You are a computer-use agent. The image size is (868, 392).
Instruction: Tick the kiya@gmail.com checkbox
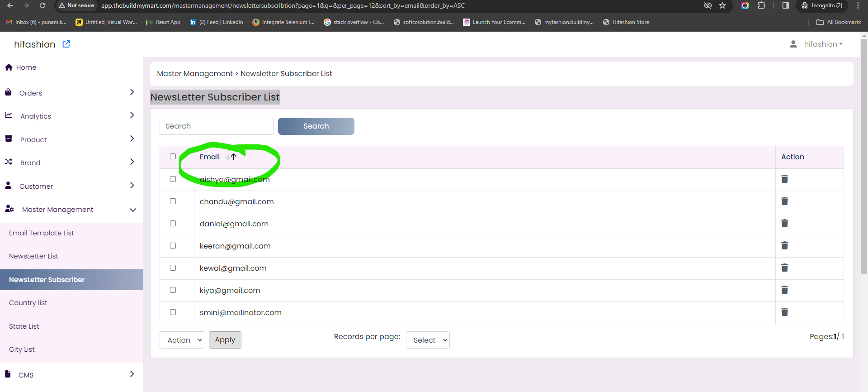pos(173,290)
